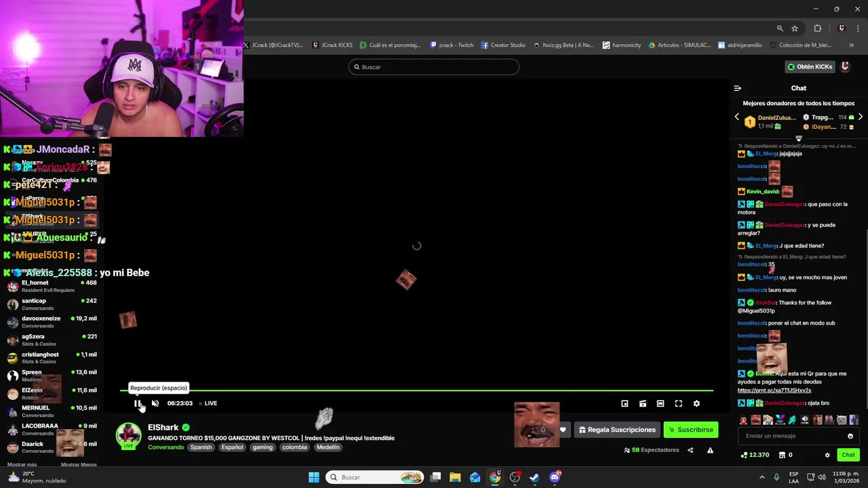Open the shop icon next to 0

point(782,455)
